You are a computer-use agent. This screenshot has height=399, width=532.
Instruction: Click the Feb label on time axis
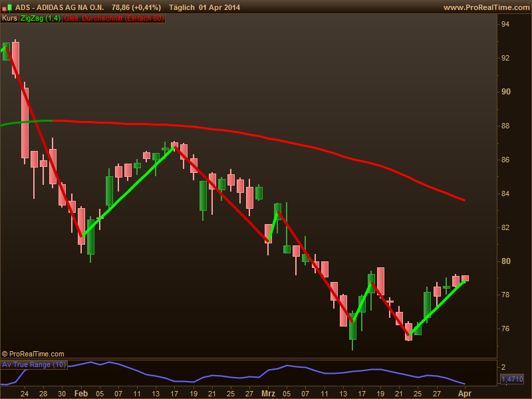pos(81,394)
